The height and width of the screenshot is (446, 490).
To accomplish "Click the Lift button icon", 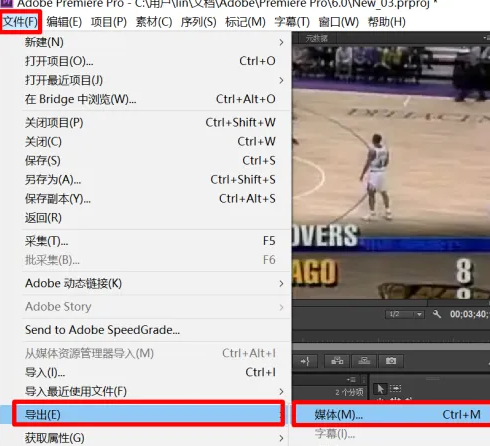I will tap(337, 361).
